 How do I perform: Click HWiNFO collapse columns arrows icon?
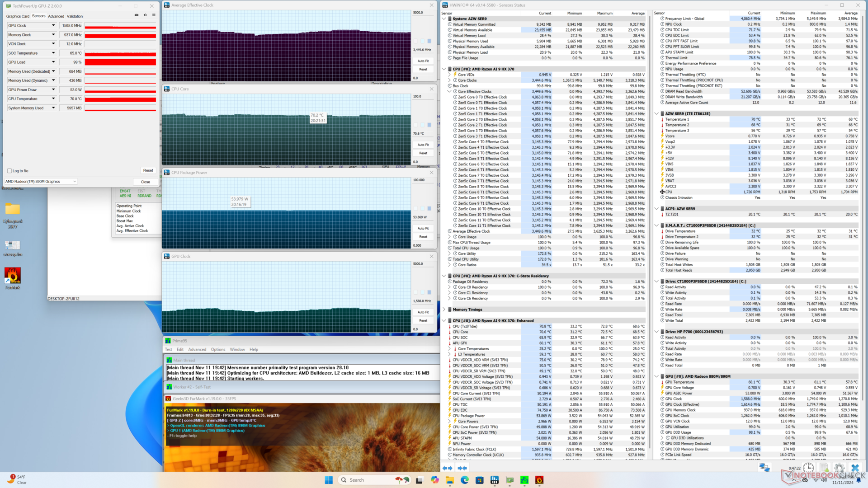click(462, 468)
